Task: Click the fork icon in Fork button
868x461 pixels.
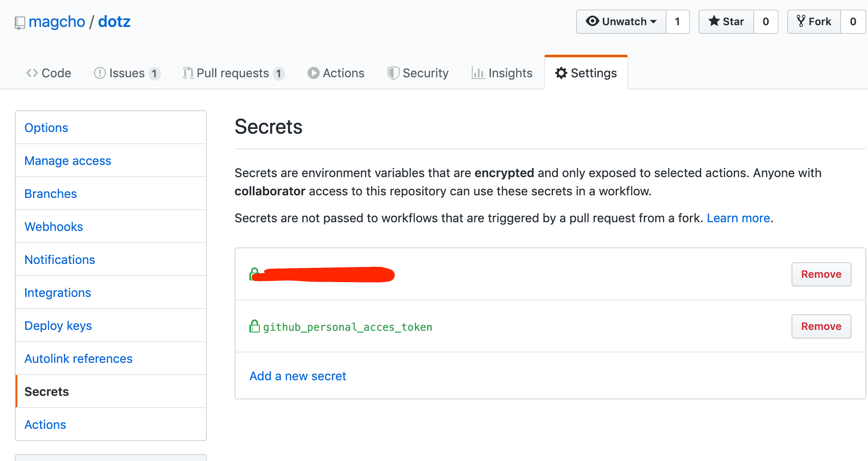Action: click(x=801, y=21)
